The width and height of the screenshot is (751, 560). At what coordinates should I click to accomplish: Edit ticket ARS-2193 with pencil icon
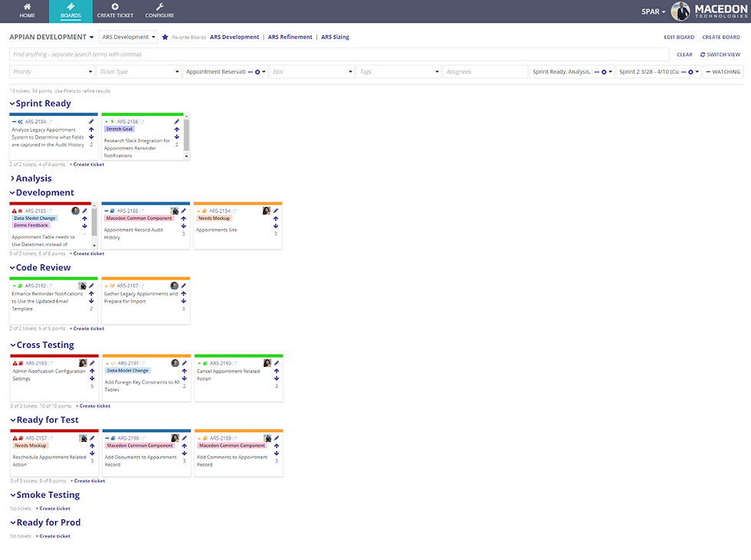pos(92,363)
